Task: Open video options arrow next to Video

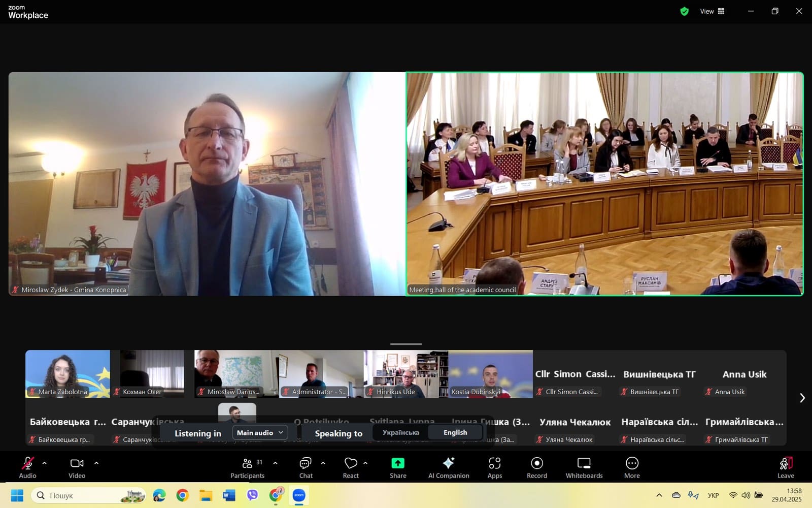Action: click(96, 463)
